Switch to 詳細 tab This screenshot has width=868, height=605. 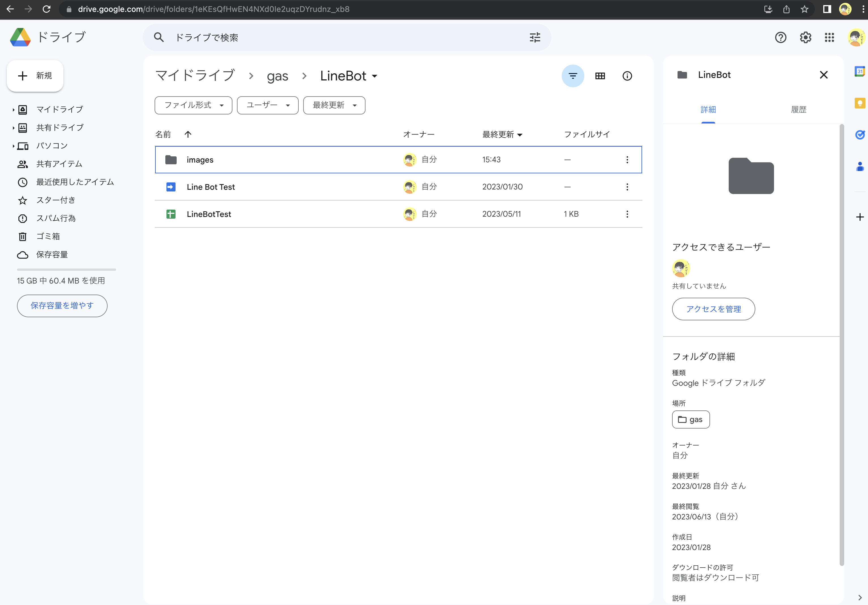(708, 110)
